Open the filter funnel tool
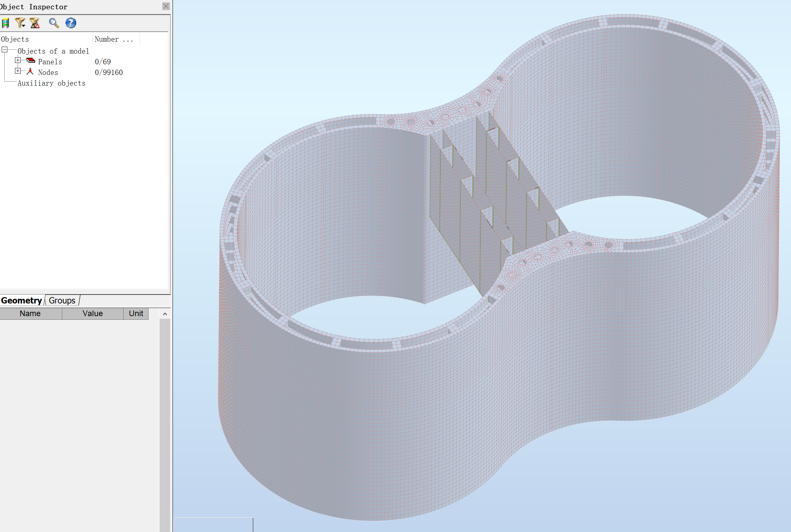Image resolution: width=791 pixels, height=532 pixels. point(19,23)
